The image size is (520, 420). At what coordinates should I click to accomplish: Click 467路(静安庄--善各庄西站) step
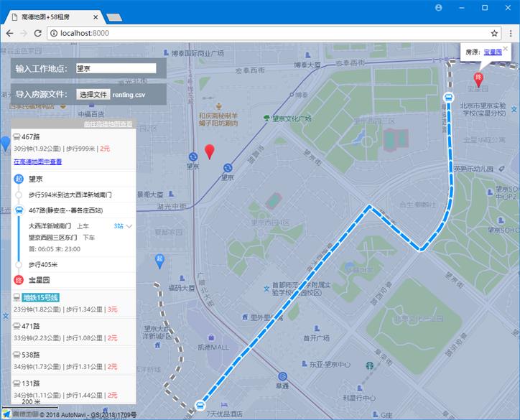[x=74, y=210]
